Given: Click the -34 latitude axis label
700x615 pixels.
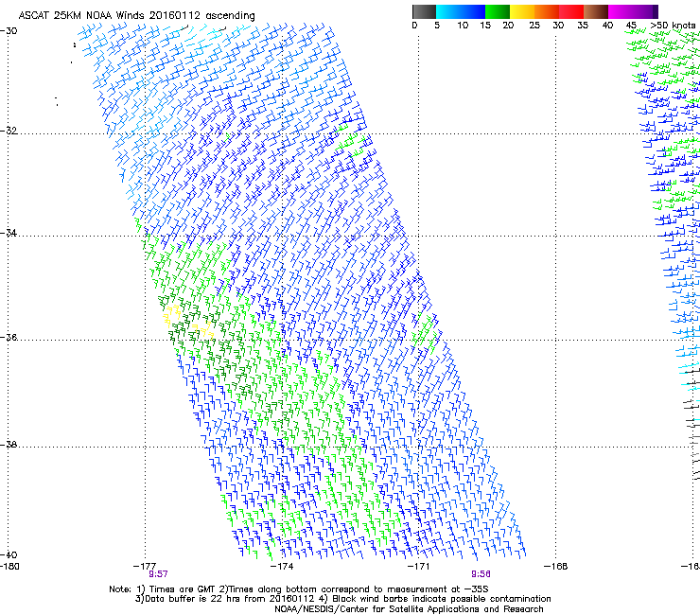Looking at the screenshot, I should 9,233.
